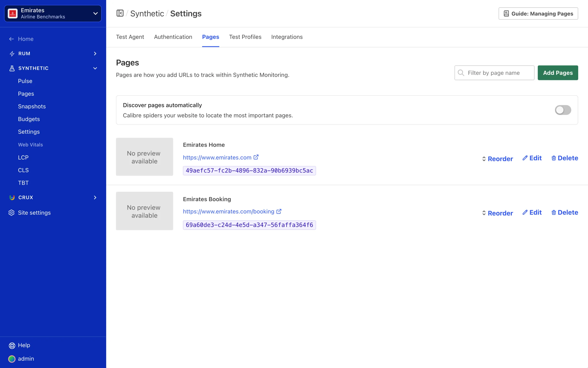Switch to the Test Agent tab
588x368 pixels.
(x=130, y=37)
